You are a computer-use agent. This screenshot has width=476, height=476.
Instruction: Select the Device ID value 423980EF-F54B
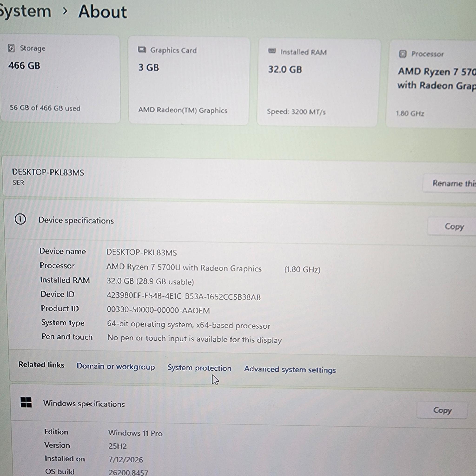click(184, 296)
